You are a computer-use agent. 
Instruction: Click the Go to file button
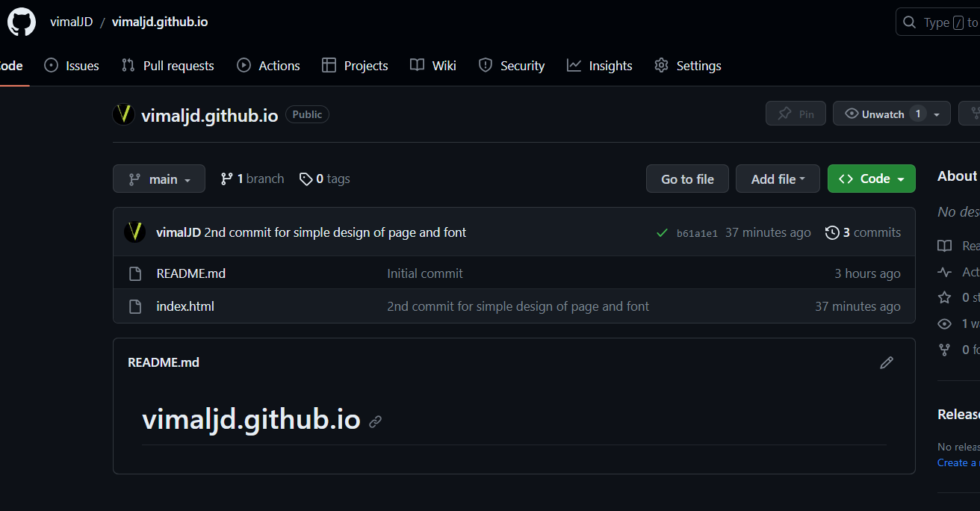coord(687,179)
